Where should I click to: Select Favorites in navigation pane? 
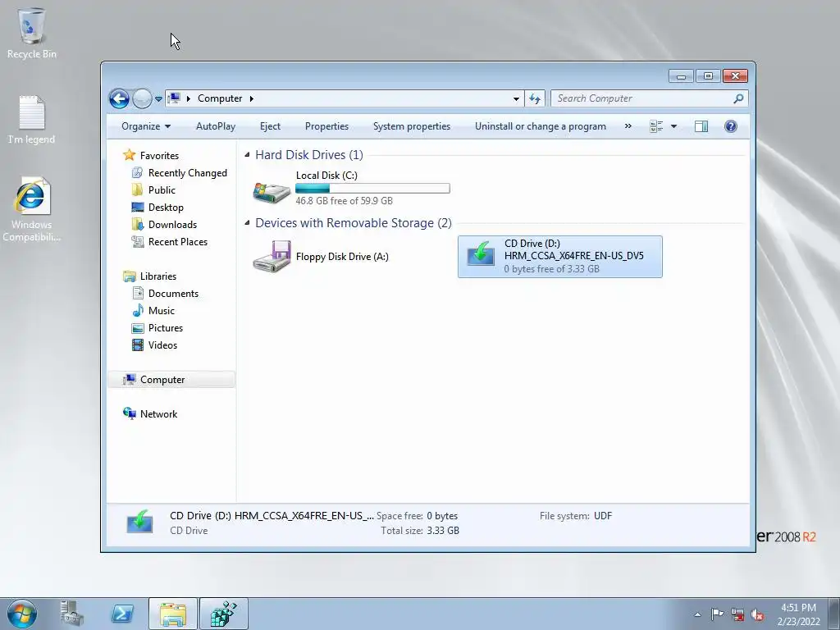pyautogui.click(x=159, y=155)
